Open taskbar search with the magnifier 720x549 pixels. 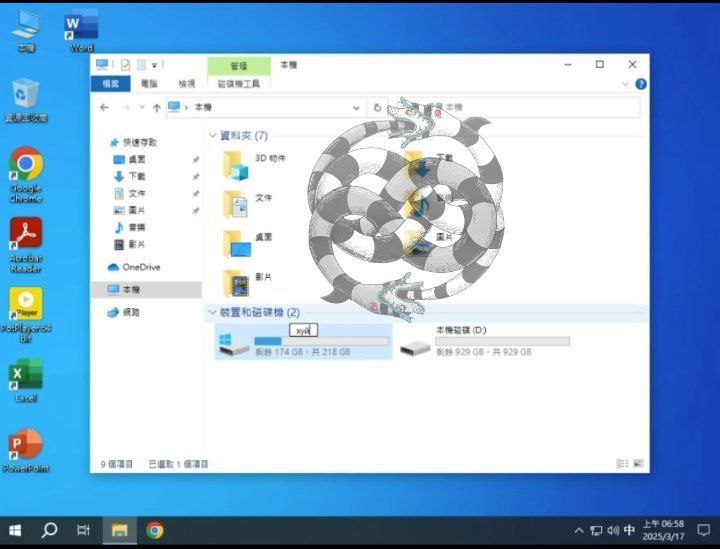pyautogui.click(x=49, y=531)
